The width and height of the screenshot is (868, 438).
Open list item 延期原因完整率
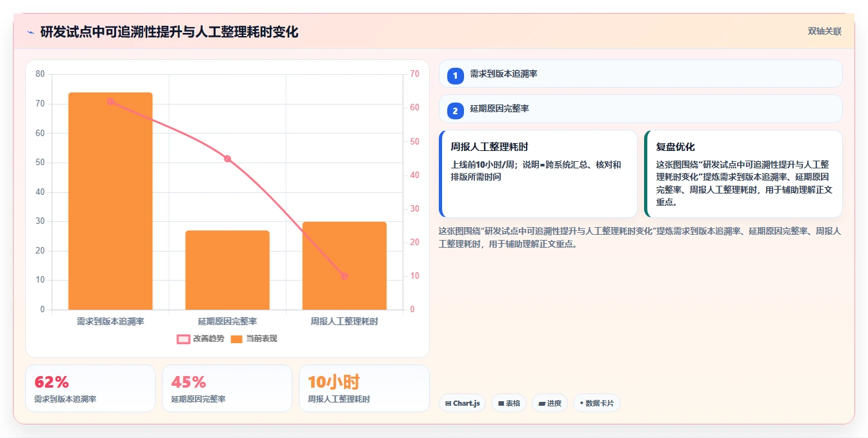coord(640,108)
